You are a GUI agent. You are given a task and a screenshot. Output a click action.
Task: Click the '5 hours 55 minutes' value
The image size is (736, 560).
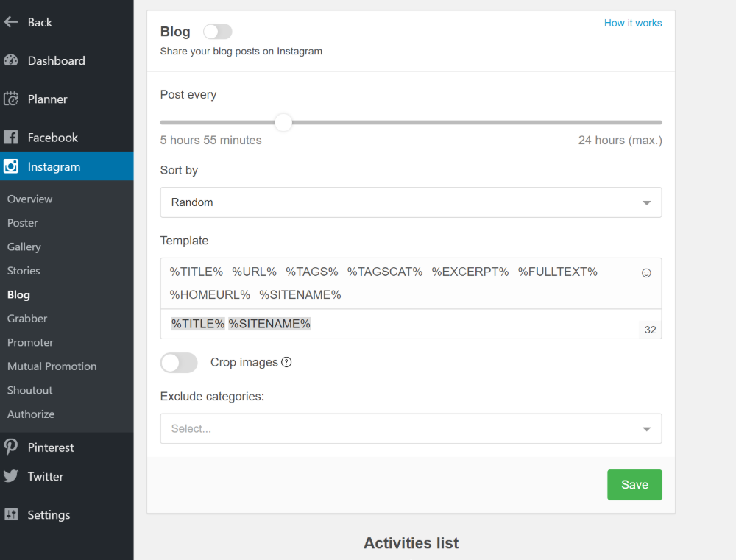coord(210,141)
